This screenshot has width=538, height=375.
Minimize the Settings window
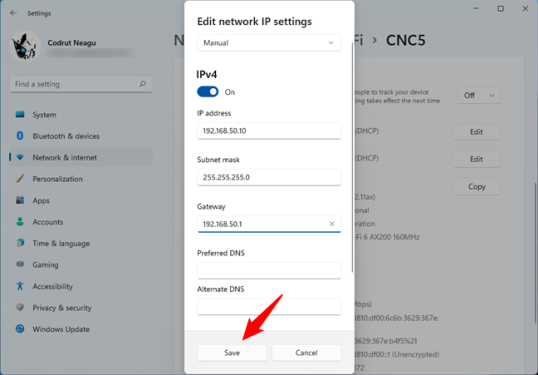click(476, 8)
